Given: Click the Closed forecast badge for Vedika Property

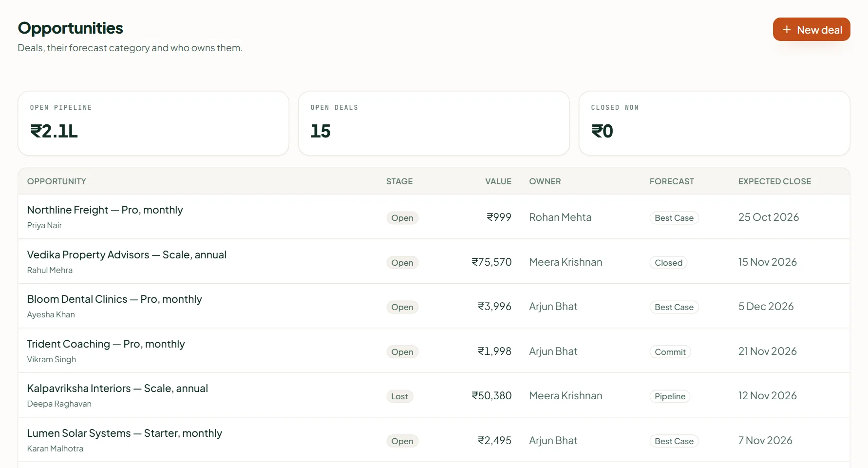Looking at the screenshot, I should pos(668,263).
